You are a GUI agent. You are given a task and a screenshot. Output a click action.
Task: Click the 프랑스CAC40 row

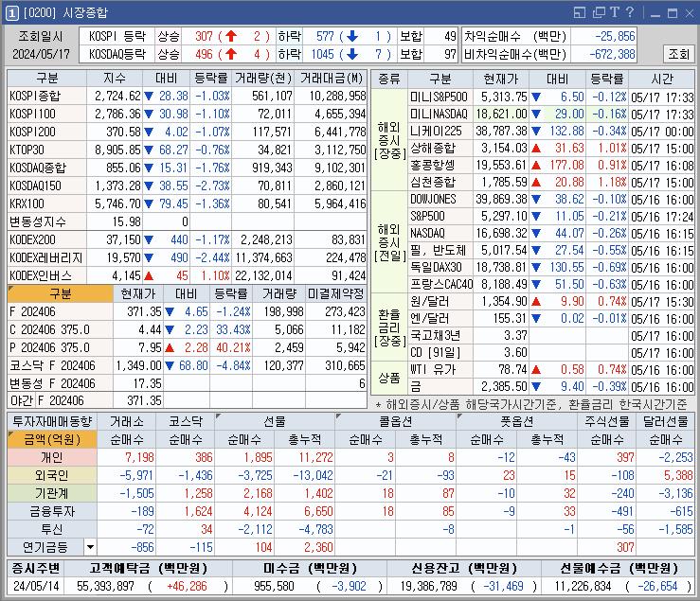(x=551, y=284)
